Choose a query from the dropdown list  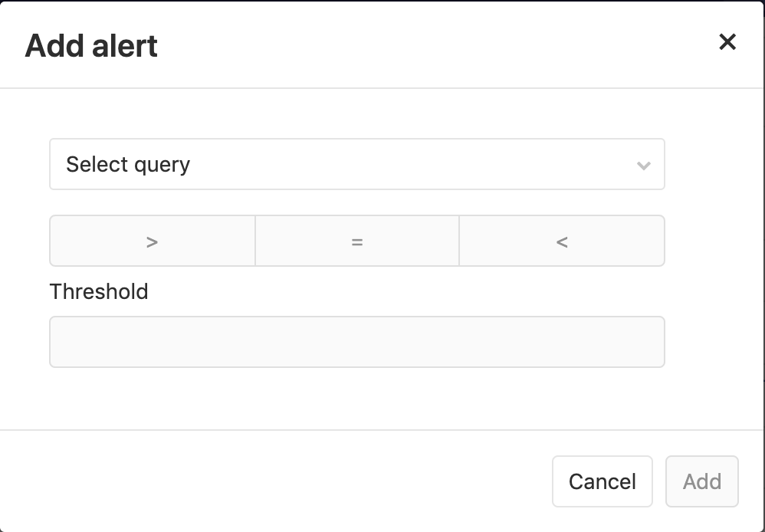[357, 163]
